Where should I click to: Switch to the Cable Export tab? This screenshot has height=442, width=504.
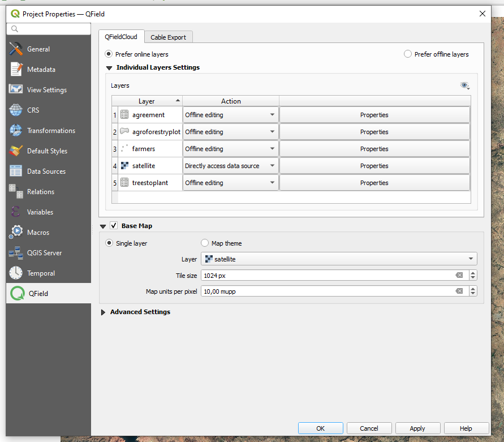click(168, 36)
